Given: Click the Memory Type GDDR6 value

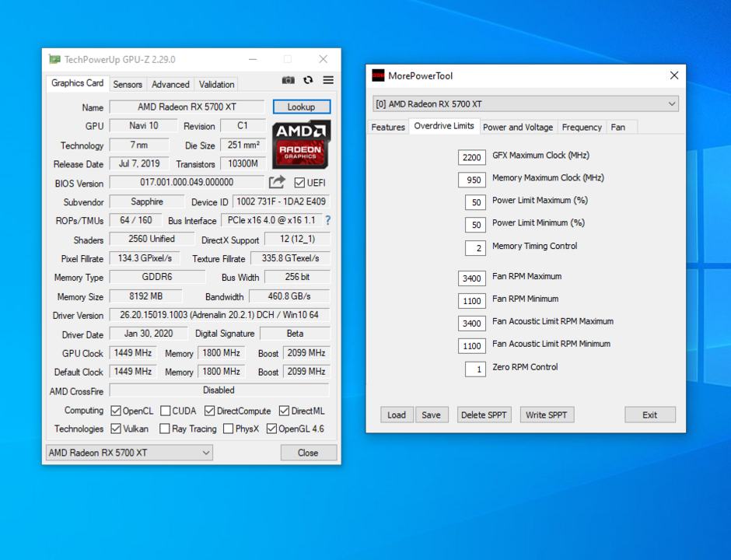Looking at the screenshot, I should 157,277.
